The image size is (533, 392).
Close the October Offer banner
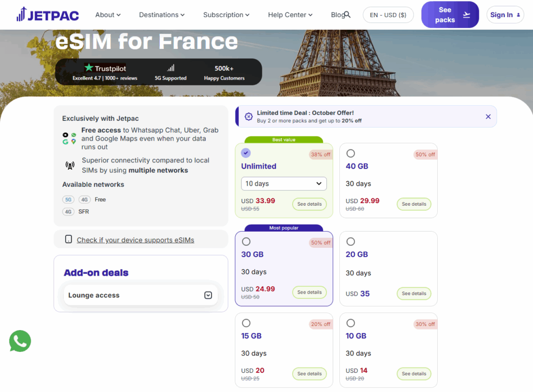click(488, 117)
